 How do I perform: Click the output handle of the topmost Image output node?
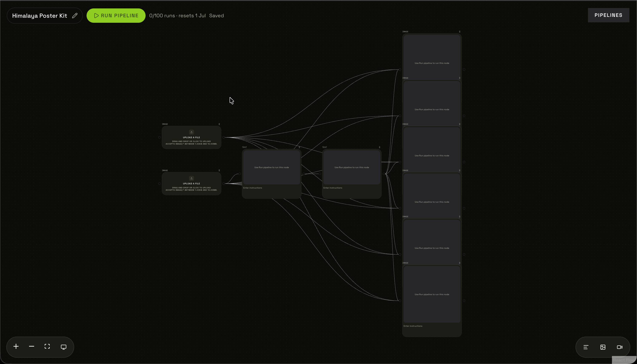[464, 70]
